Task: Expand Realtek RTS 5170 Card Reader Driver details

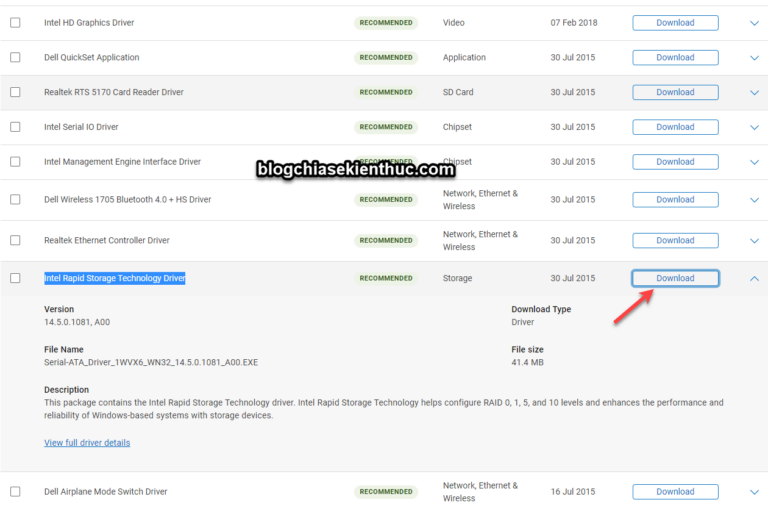Action: click(754, 93)
